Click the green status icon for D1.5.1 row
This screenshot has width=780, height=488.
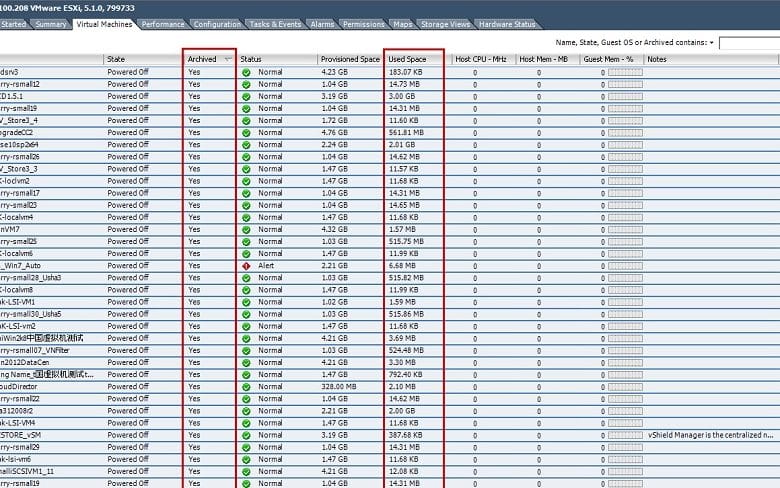tap(246, 97)
